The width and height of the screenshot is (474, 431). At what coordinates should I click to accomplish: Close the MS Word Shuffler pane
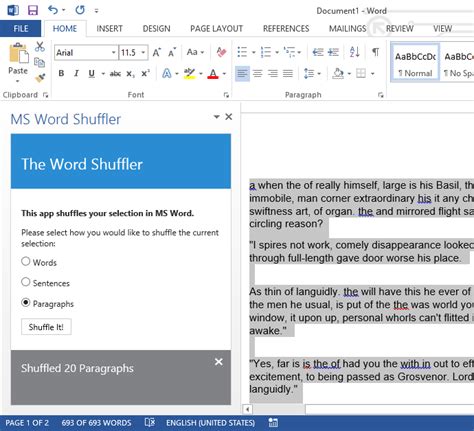tap(229, 117)
